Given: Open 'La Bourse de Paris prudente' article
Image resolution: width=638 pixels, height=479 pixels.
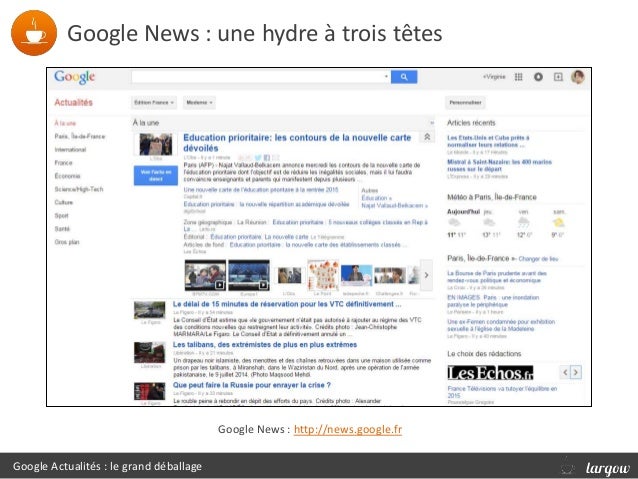Looking at the screenshot, I should pyautogui.click(x=497, y=277).
